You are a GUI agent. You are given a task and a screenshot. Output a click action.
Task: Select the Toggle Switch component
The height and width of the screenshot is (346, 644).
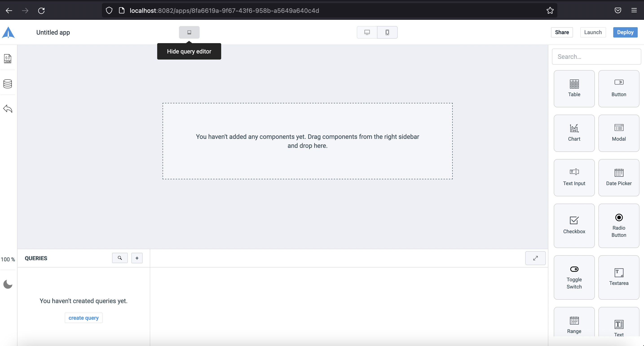pos(574,277)
